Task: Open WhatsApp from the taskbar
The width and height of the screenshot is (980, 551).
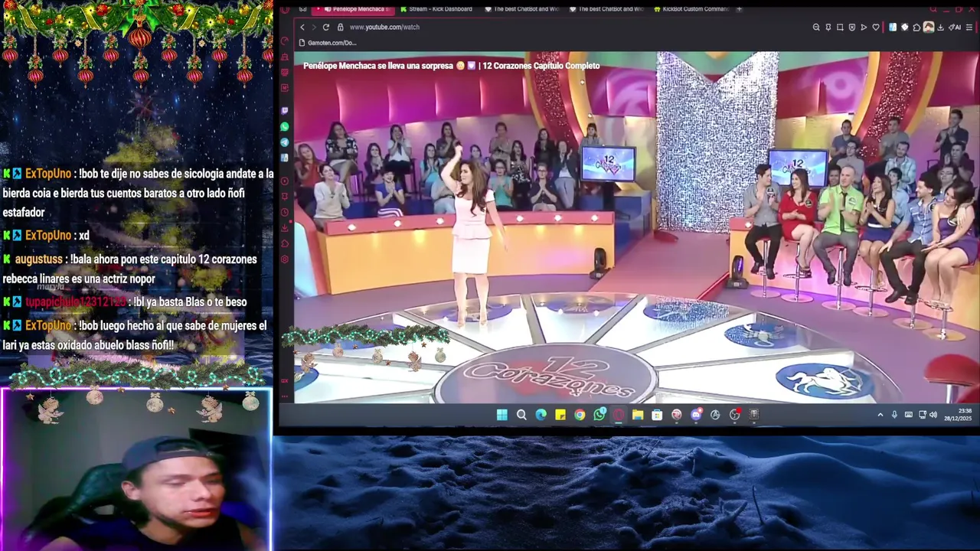Action: pos(599,415)
